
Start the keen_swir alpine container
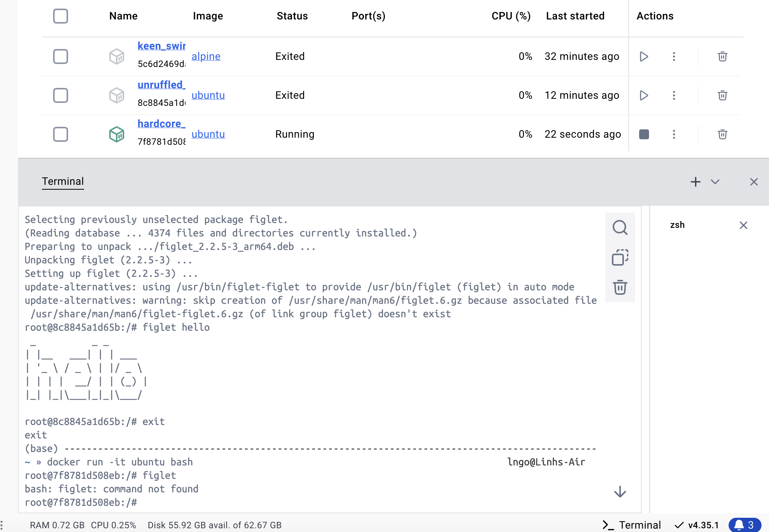[644, 56]
